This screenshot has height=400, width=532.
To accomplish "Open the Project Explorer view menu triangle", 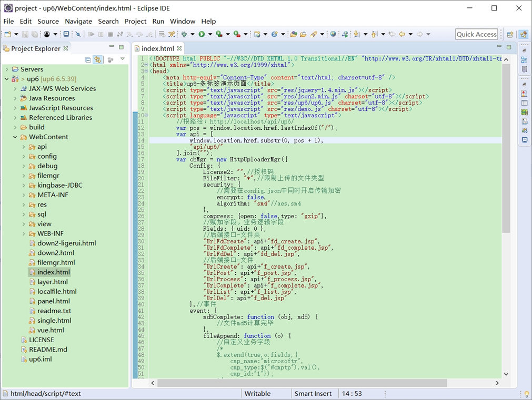I will (122, 59).
